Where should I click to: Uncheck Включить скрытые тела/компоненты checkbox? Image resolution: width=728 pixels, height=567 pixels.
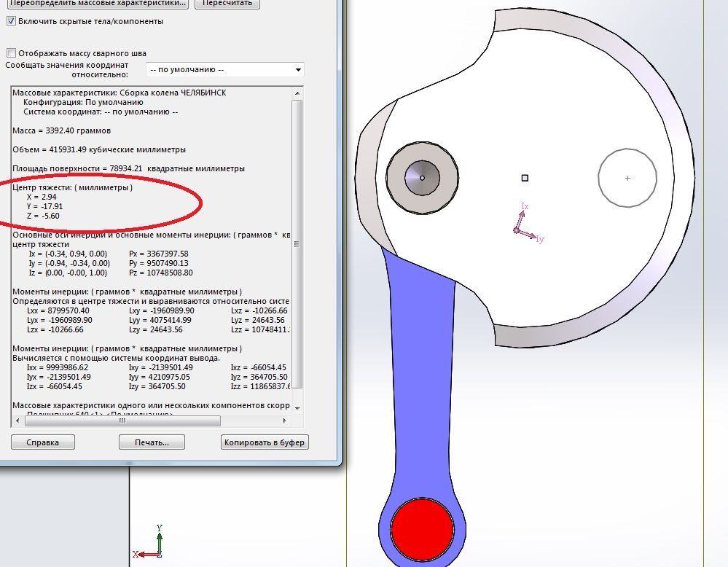(11, 21)
